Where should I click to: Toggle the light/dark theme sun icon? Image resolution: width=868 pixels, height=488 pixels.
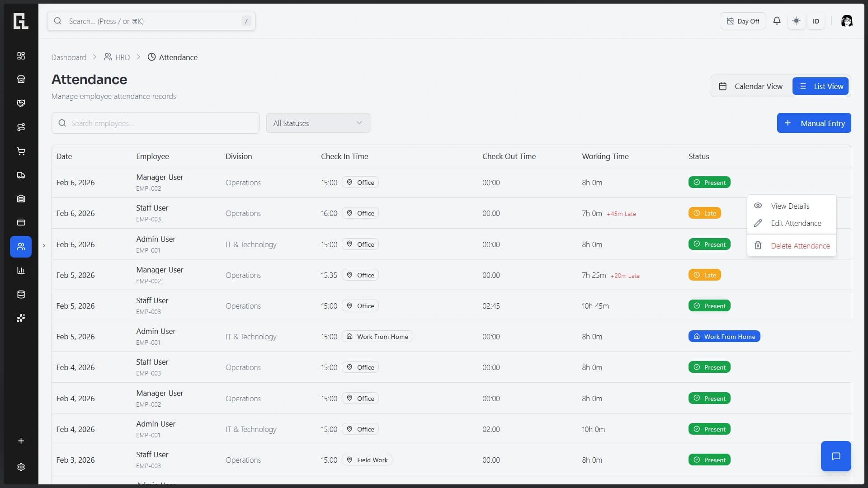pos(797,21)
